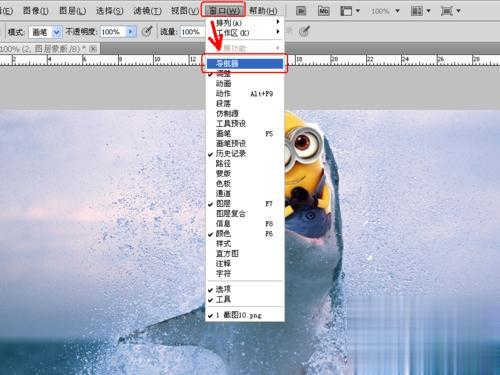Show the 信息 F8 panel

click(x=245, y=224)
